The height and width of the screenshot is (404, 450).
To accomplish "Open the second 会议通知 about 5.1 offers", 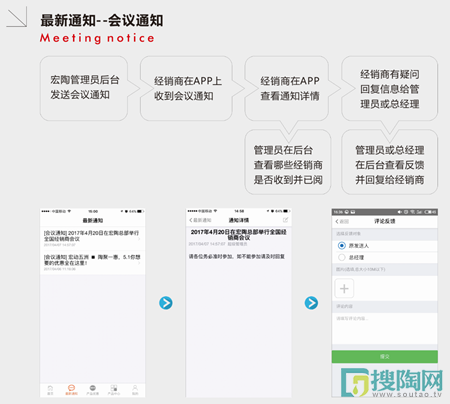I will (92, 262).
